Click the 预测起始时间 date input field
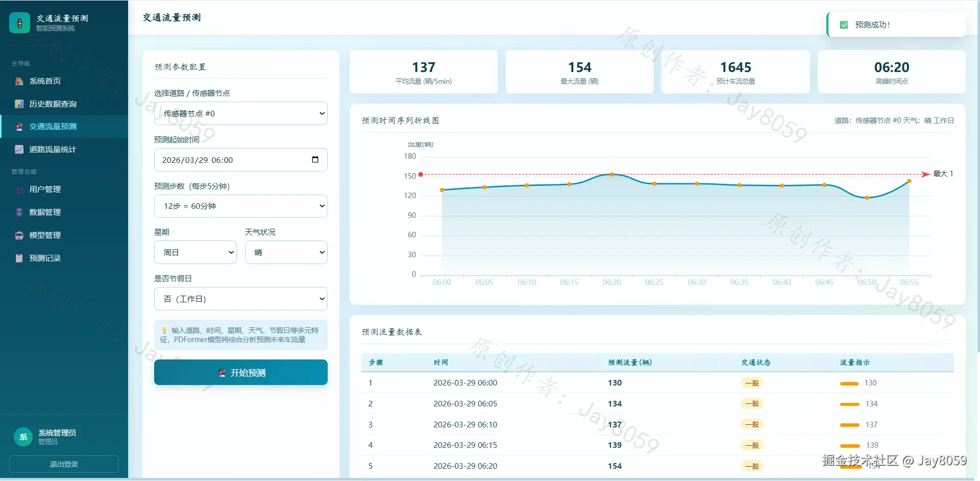Screen dimensions: 980x481 tap(241, 160)
